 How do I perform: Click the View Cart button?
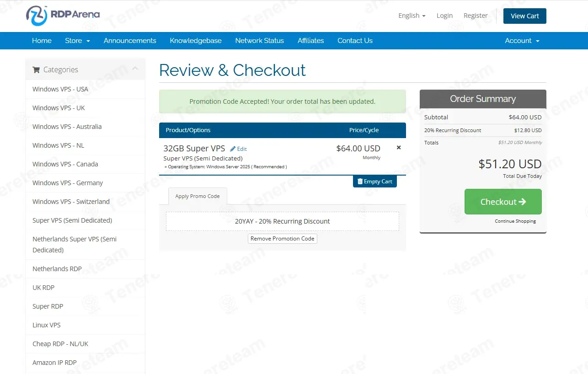coord(525,16)
